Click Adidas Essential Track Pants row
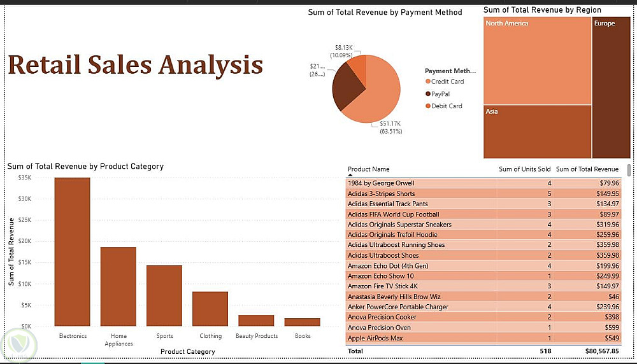The image size is (637, 364). click(483, 204)
